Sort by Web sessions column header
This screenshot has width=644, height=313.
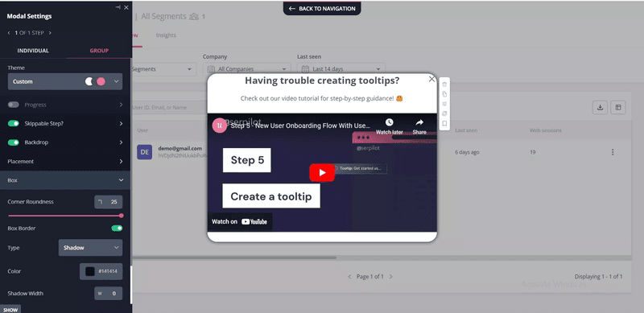(545, 130)
